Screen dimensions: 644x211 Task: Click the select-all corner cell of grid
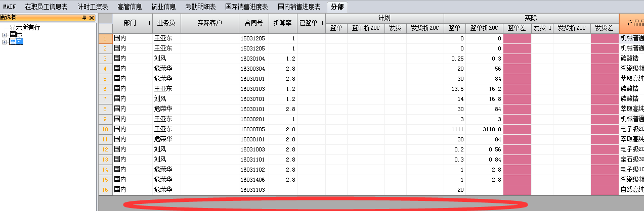point(105,23)
